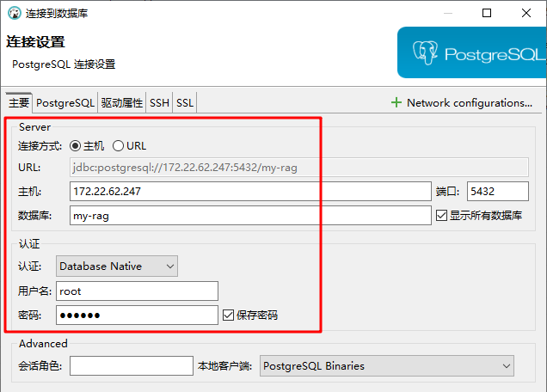Maximize the connection dialog window
The width and height of the screenshot is (547, 392).
tap(487, 13)
